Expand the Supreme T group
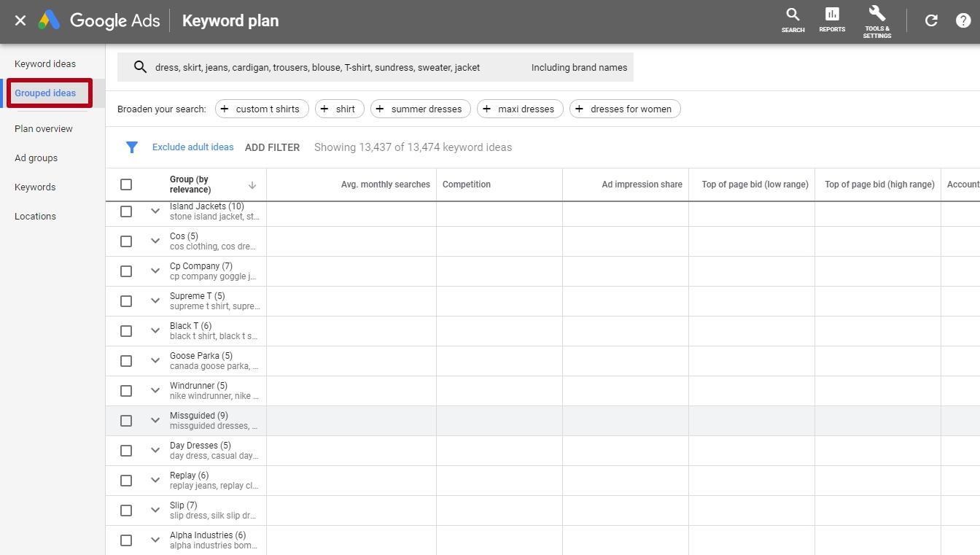 tap(155, 301)
